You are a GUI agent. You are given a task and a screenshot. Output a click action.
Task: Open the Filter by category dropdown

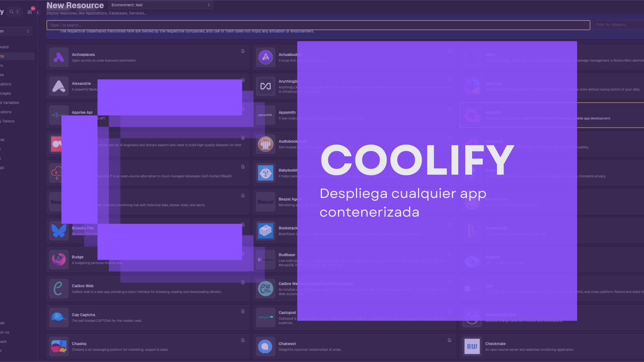(x=618, y=25)
